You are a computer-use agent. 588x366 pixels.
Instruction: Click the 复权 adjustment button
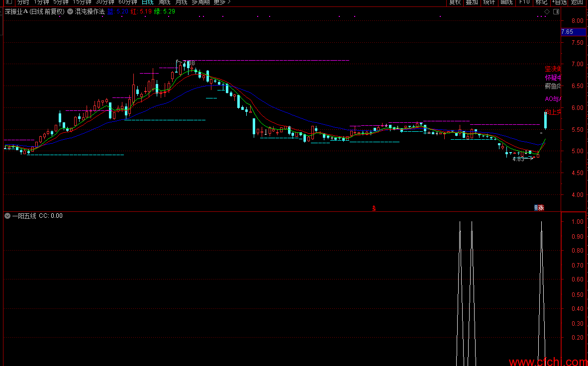[455, 2]
